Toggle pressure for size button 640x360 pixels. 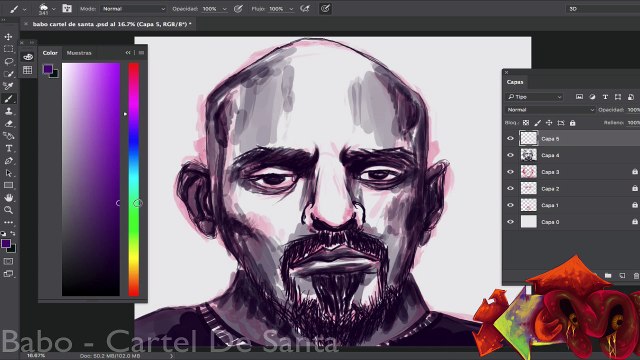(x=325, y=9)
